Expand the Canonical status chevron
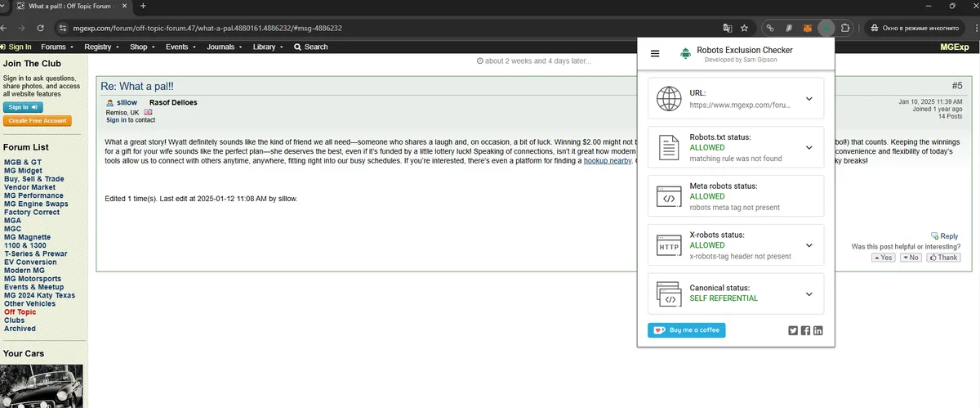 pyautogui.click(x=808, y=294)
